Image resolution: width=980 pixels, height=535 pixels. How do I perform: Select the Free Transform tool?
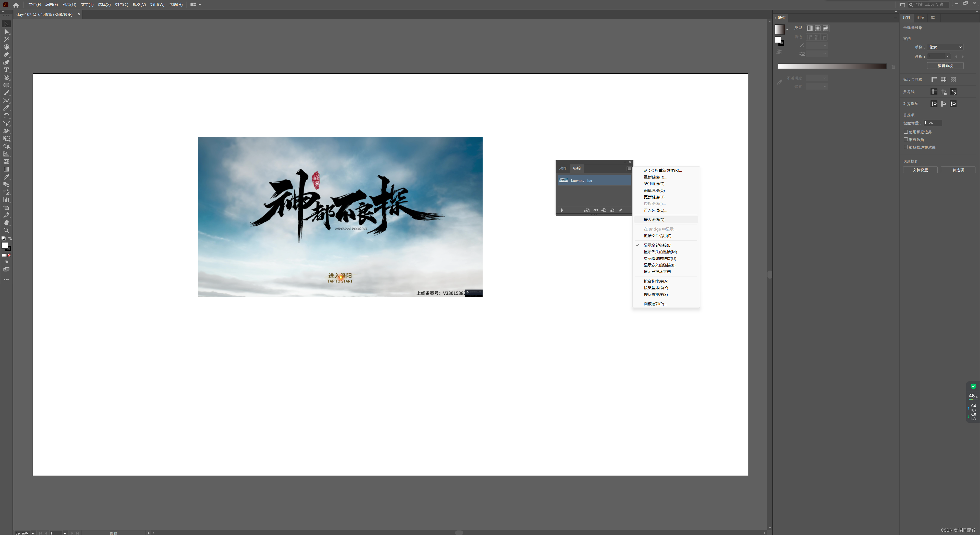coord(6,139)
